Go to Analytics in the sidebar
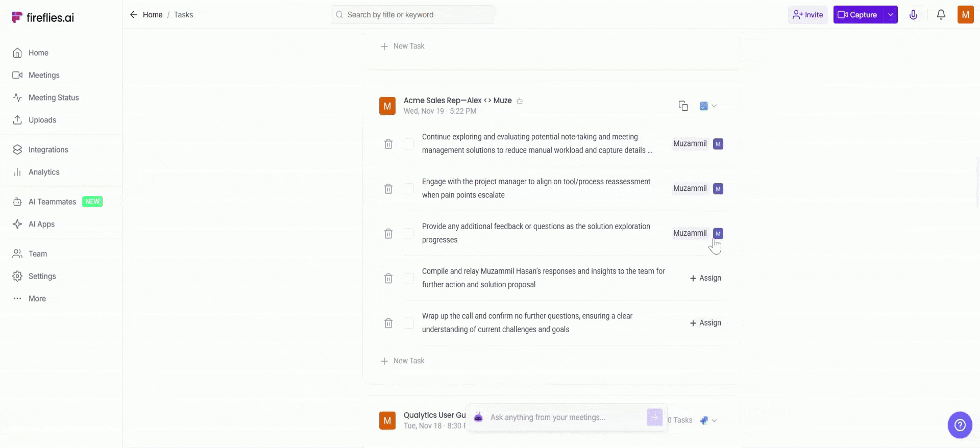The image size is (980, 448). [x=44, y=172]
